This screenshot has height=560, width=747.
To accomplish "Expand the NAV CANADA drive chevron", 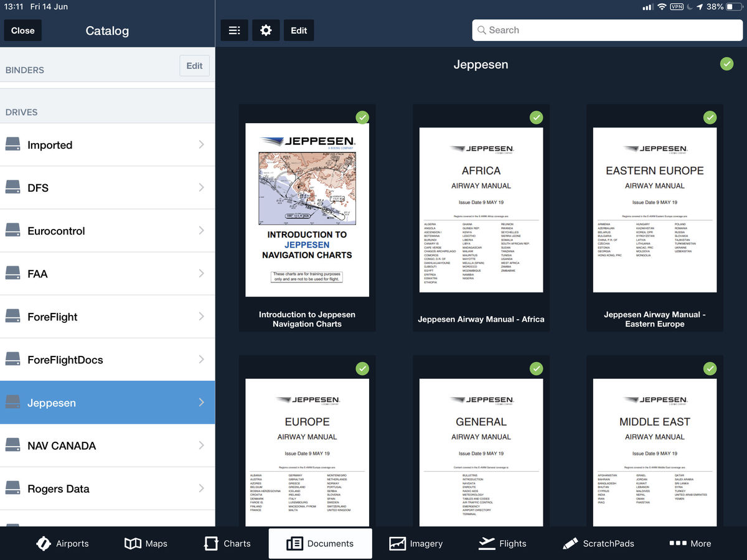I will (201, 445).
